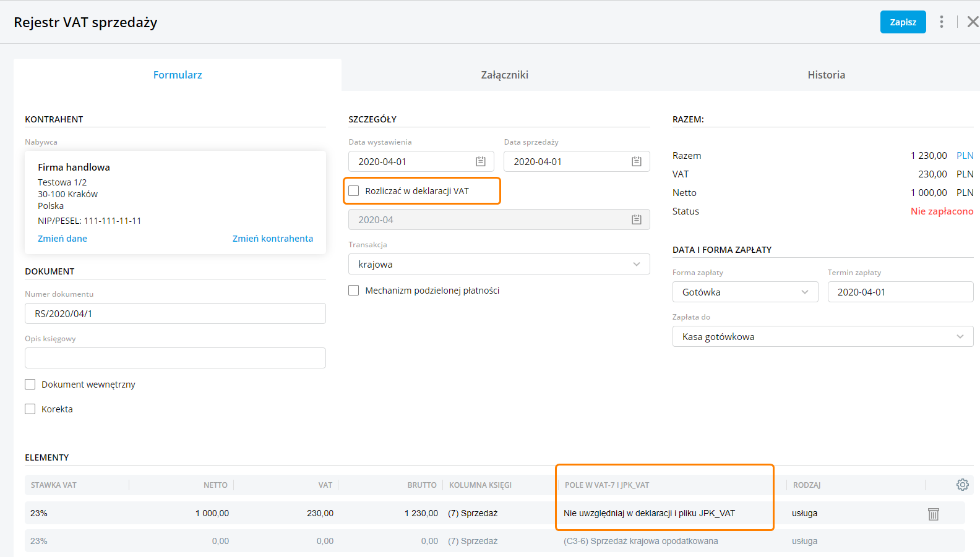Switch to the Załączniki tab
This screenshot has width=980, height=557.
tap(504, 75)
